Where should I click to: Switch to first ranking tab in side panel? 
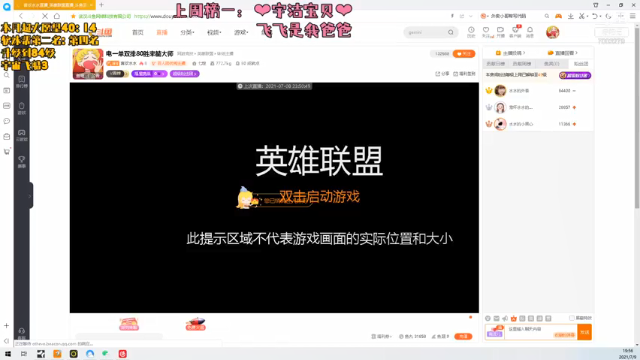click(496, 64)
